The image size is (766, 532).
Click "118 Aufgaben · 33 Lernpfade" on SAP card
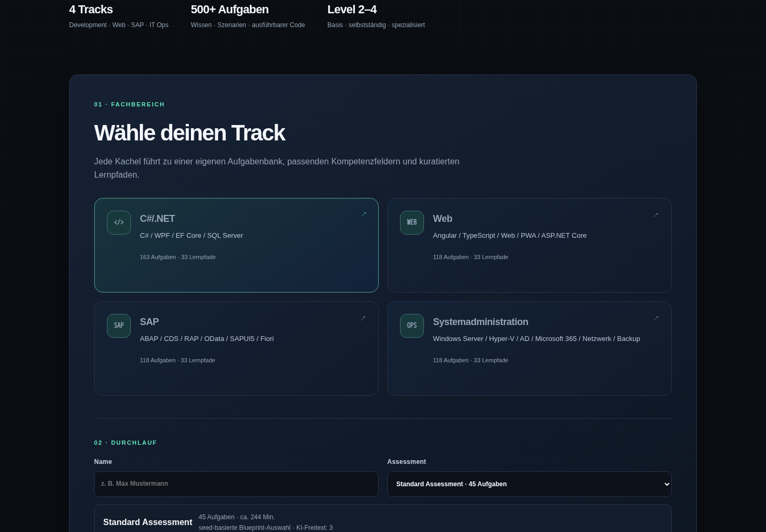pos(177,360)
